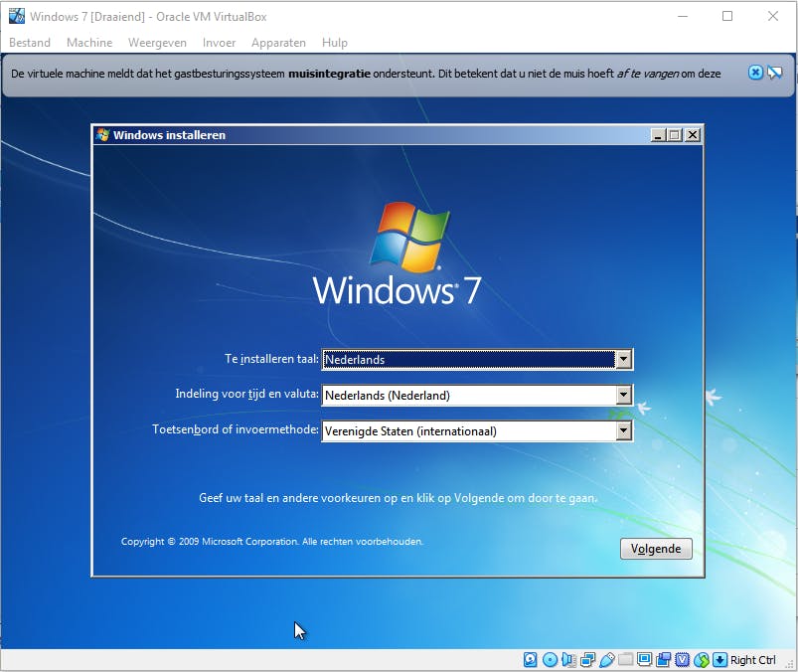
Task: Minimize the VirtualBox window
Action: click(x=683, y=16)
